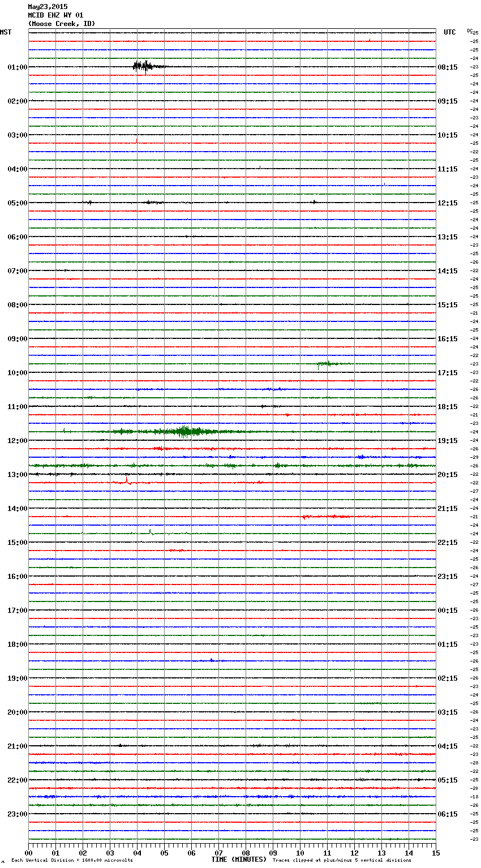The width and height of the screenshot is (481, 868).
Task: Click the 02:15 UTC time label
Action: pyautogui.click(x=448, y=678)
